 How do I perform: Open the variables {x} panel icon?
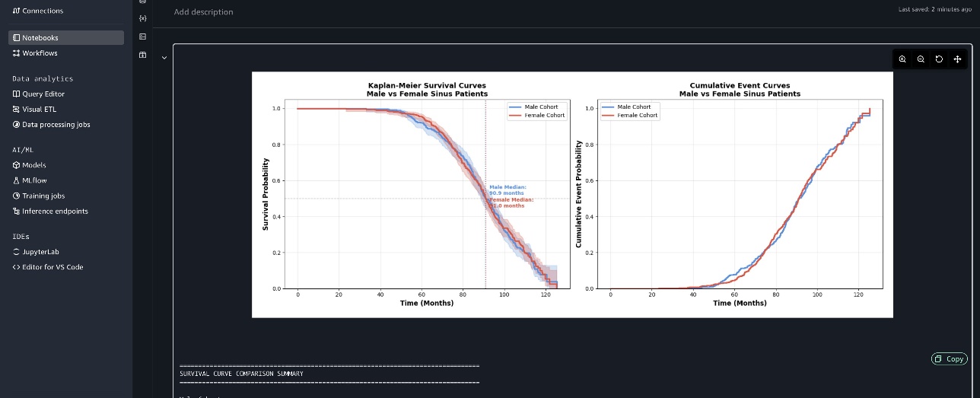tap(142, 18)
